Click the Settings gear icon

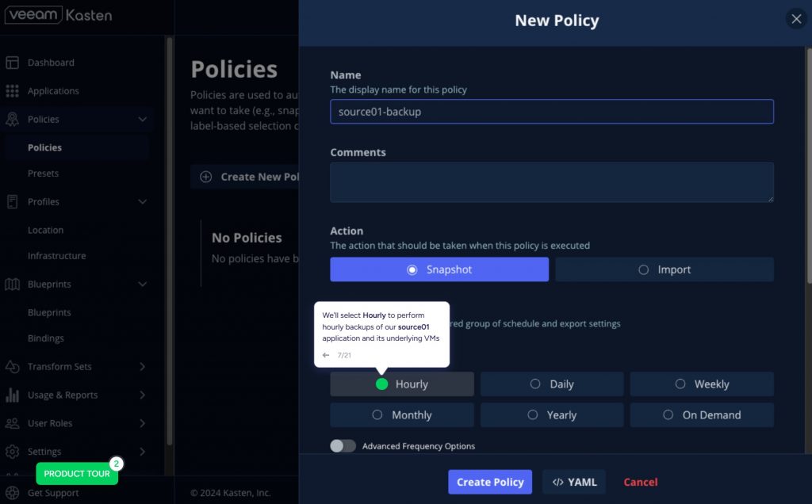(x=12, y=452)
